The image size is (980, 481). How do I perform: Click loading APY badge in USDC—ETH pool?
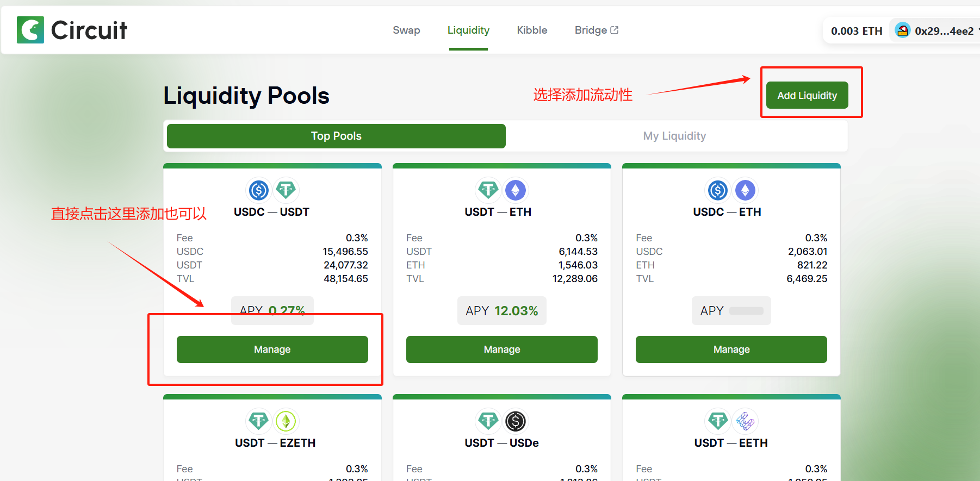731,311
